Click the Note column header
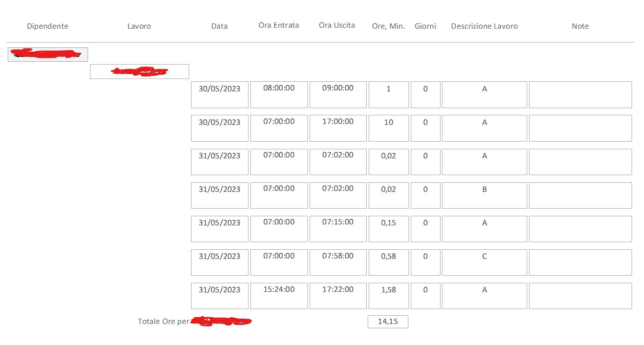The image size is (644, 345). 580,26
